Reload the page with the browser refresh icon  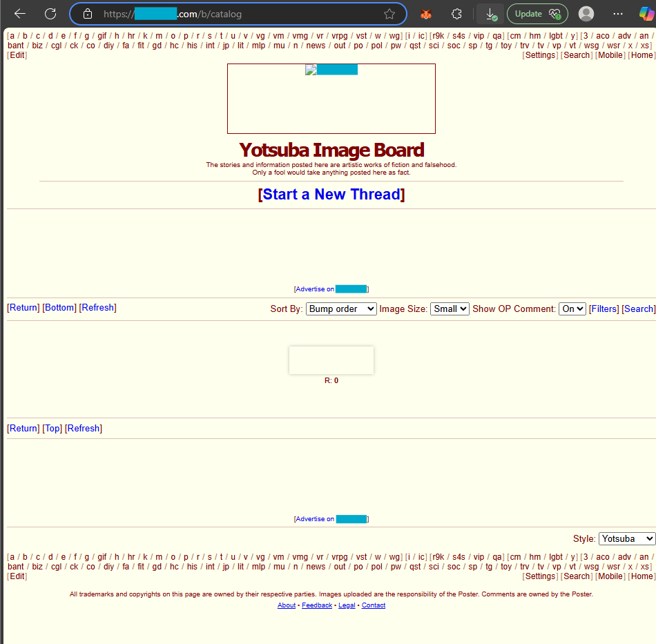[50, 14]
